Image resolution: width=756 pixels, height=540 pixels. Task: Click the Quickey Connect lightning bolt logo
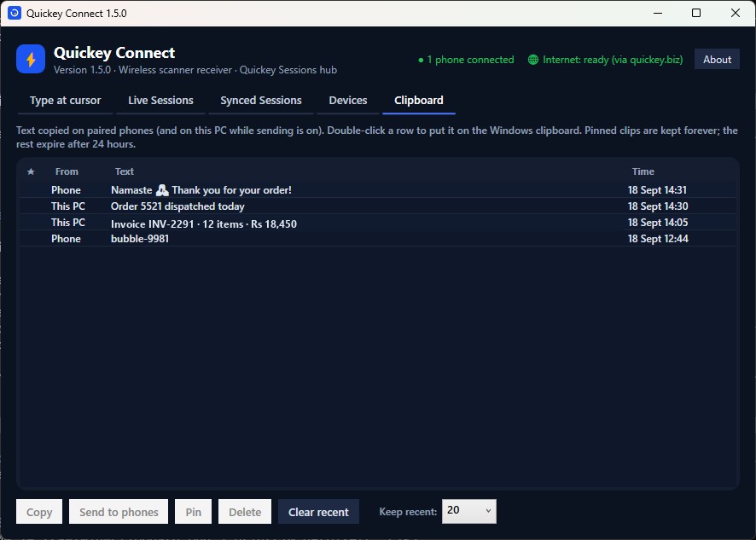tap(31, 59)
